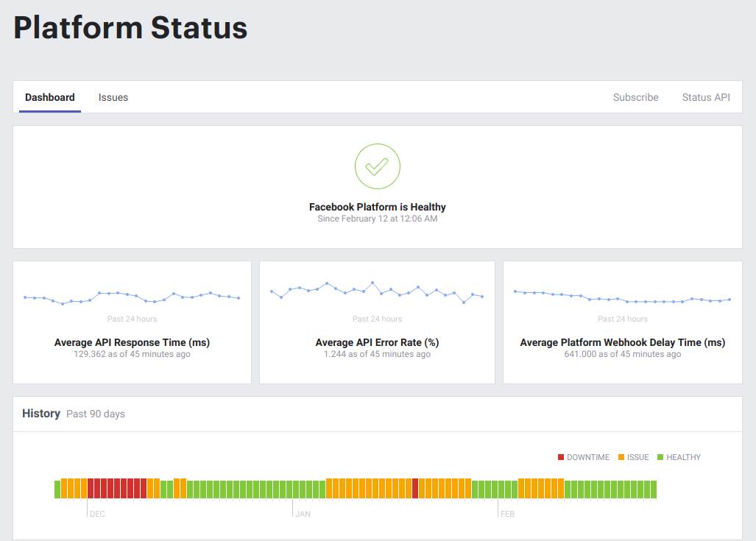This screenshot has height=541, width=756.
Task: Select the Dashboard tab
Action: click(x=50, y=97)
